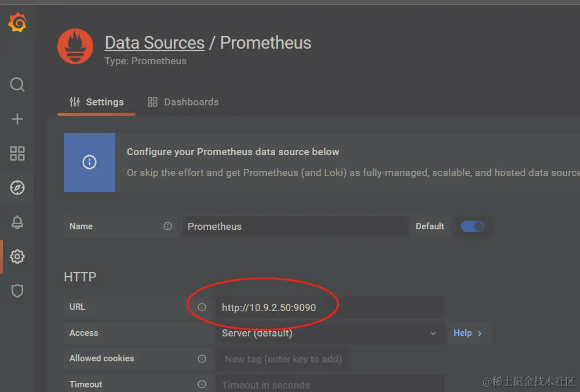This screenshot has height=392, width=580.
Task: Open the Configuration gear icon
Action: coord(17,257)
